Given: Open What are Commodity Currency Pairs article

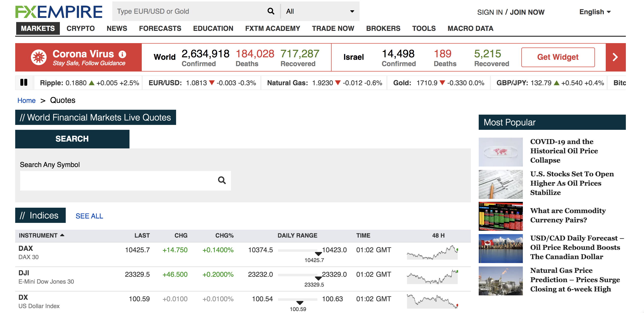Looking at the screenshot, I should [x=568, y=215].
